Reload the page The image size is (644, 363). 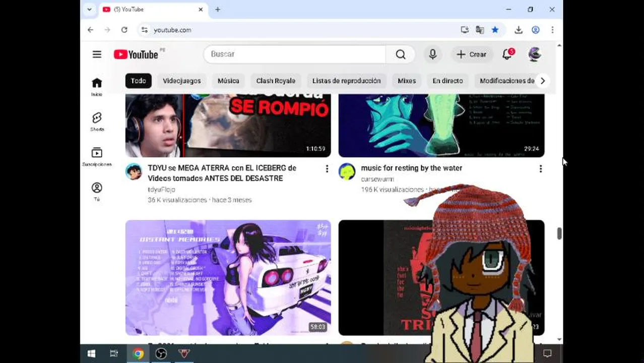point(124,30)
